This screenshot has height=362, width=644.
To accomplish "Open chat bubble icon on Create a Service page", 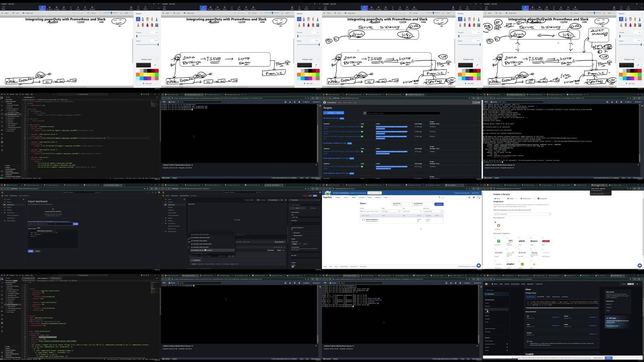I will 640,265.
